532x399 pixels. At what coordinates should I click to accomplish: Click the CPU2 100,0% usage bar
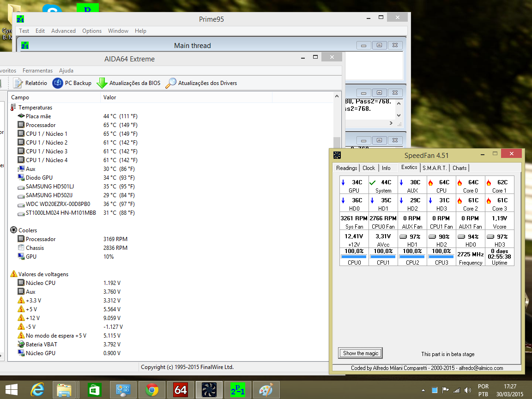[x=412, y=257]
